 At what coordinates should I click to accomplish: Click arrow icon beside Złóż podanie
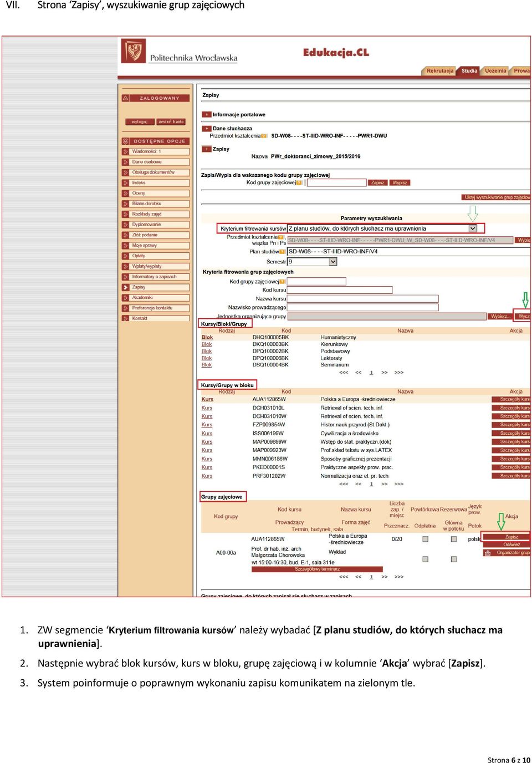126,235
